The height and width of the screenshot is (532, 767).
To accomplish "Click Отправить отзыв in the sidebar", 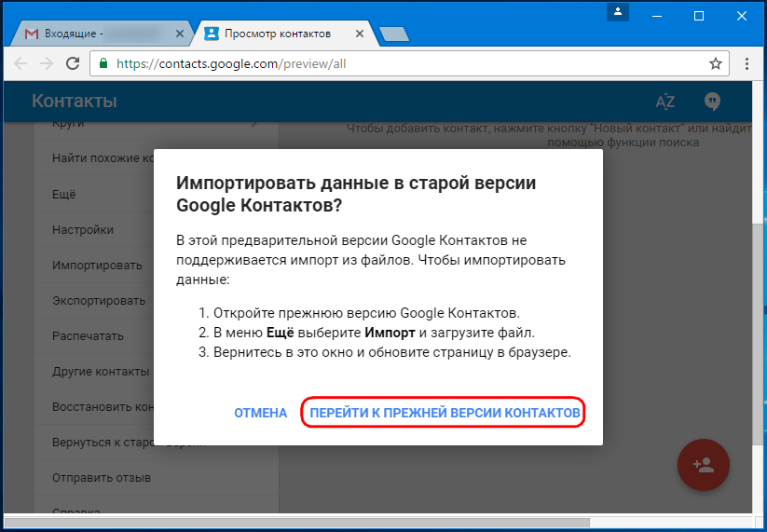I will pyautogui.click(x=102, y=478).
